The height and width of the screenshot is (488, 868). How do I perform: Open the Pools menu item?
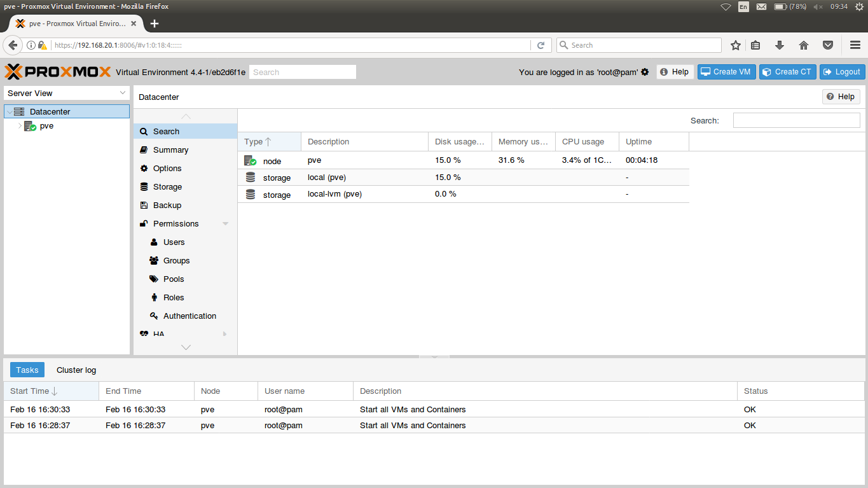pos(185,279)
